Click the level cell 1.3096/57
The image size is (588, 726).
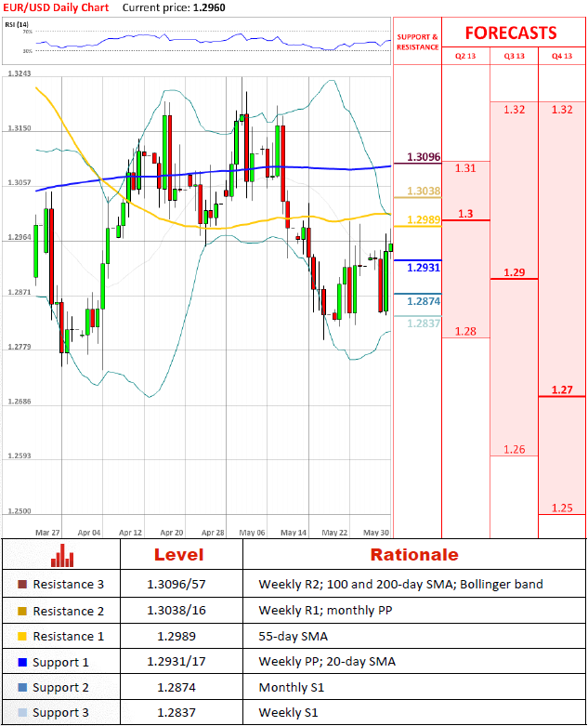tap(176, 585)
